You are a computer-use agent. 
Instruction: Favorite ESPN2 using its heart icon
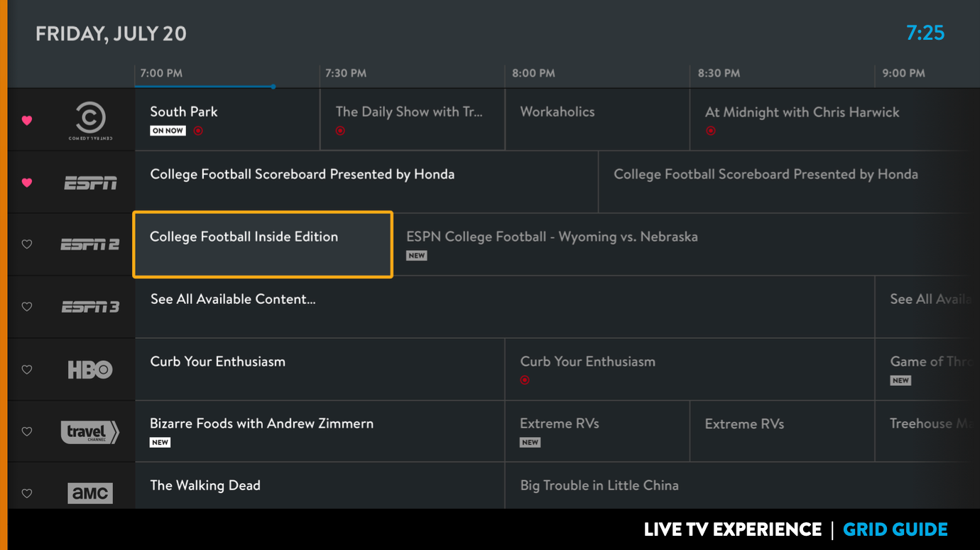coord(27,244)
